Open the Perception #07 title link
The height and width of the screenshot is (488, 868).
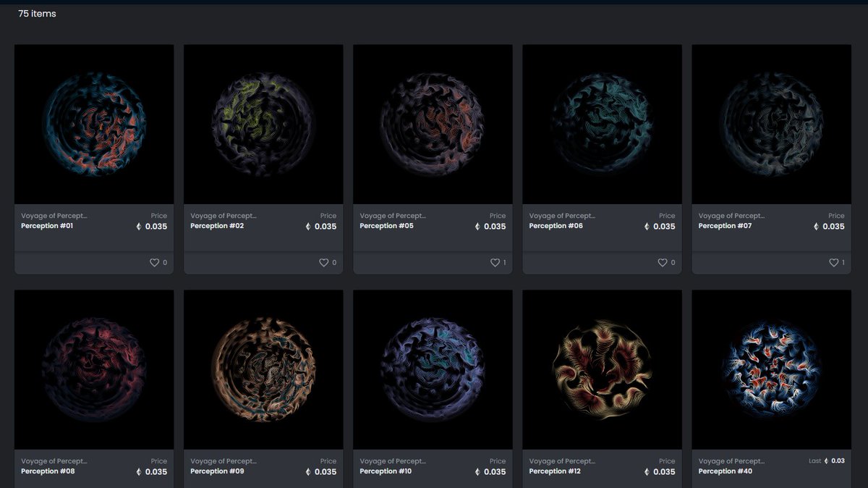[725, 226]
